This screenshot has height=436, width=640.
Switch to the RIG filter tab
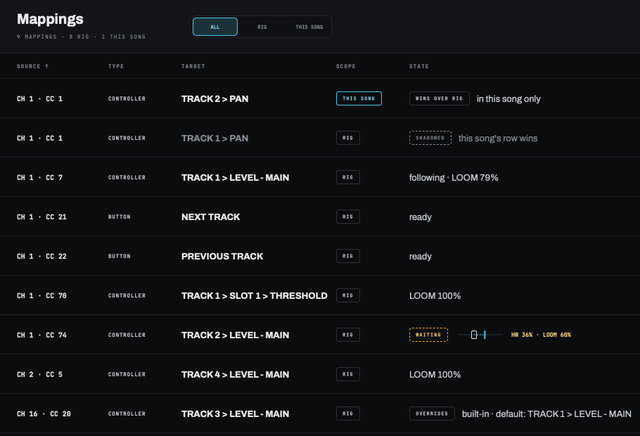coord(262,27)
